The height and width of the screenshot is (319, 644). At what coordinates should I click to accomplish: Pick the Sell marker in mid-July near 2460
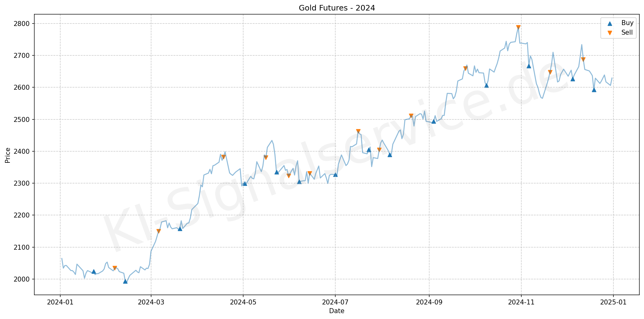pos(358,131)
